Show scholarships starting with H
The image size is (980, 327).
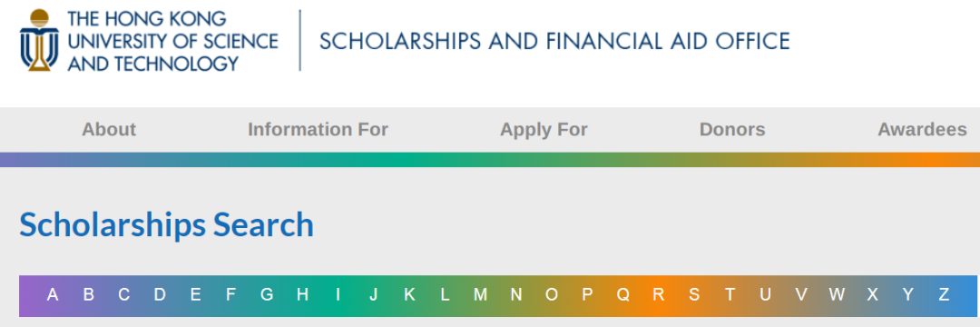[302, 294]
